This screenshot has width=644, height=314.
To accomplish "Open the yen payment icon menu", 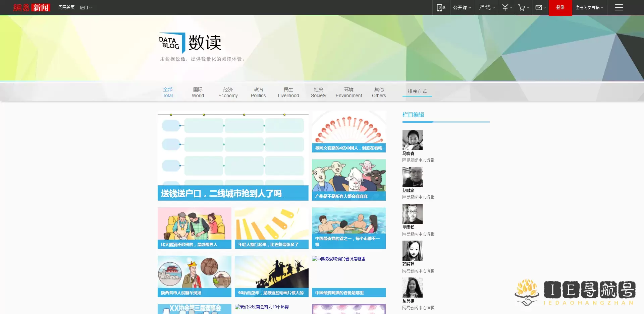I will coord(506,7).
